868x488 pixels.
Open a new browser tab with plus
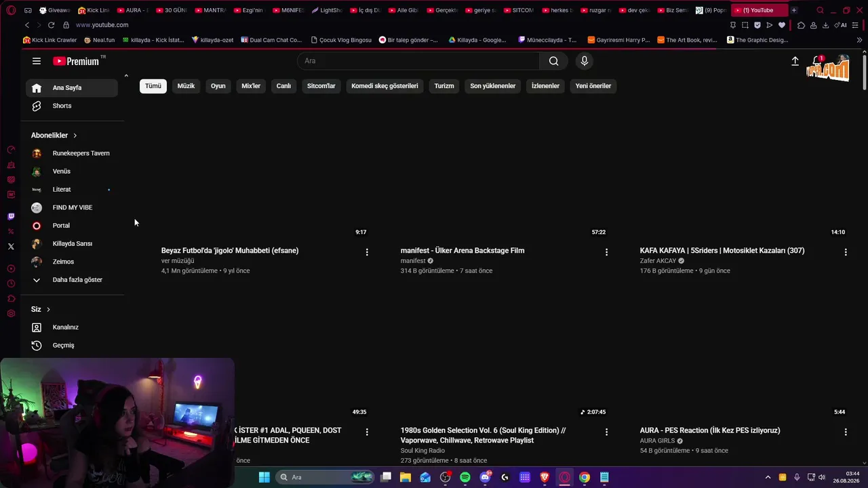[x=794, y=10]
